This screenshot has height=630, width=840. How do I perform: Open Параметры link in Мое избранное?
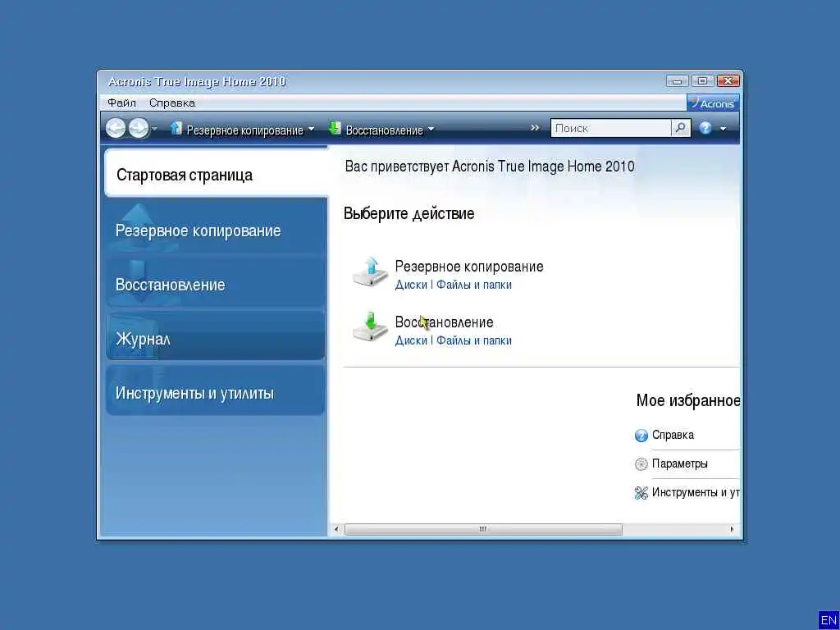click(680, 464)
